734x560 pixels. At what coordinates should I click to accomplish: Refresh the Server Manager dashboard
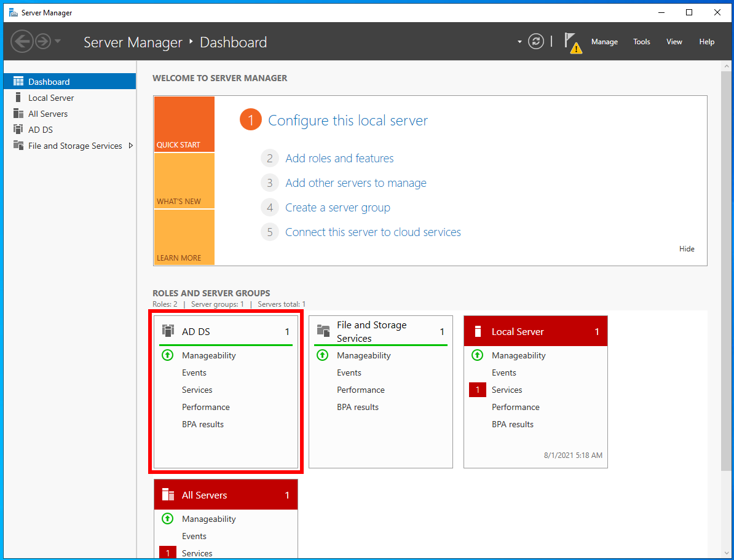pos(536,42)
